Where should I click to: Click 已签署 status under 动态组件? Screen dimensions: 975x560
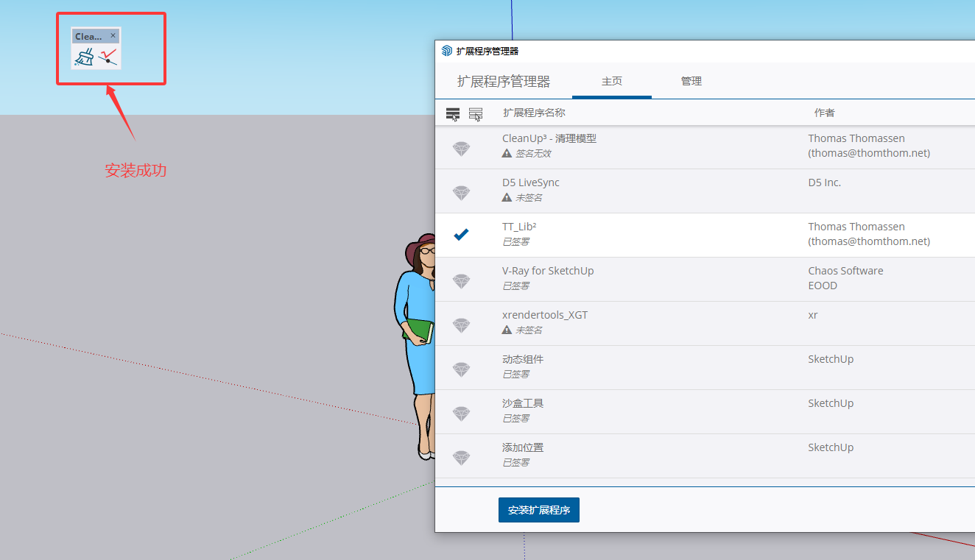pos(515,375)
